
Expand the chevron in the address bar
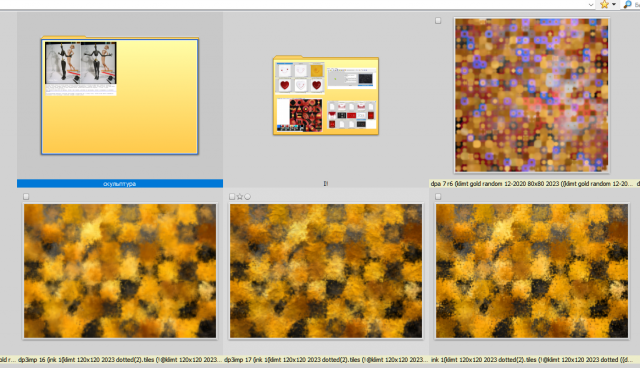pyautogui.click(x=591, y=4)
